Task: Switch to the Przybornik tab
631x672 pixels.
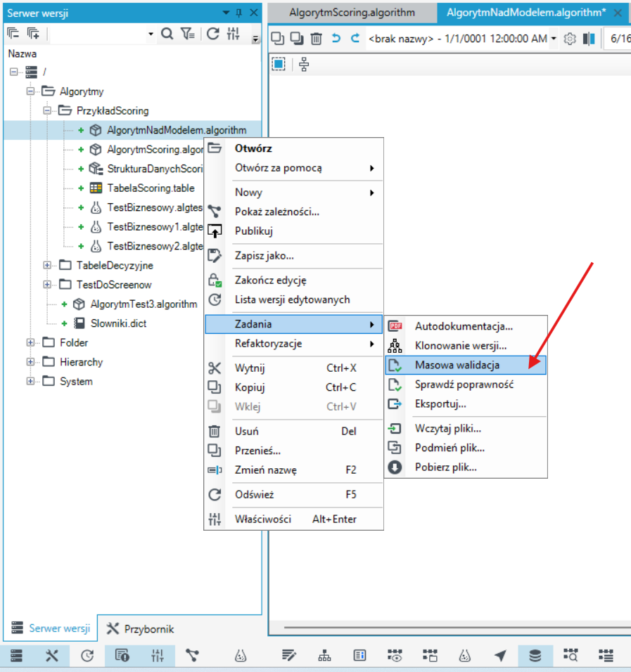Action: point(140,628)
